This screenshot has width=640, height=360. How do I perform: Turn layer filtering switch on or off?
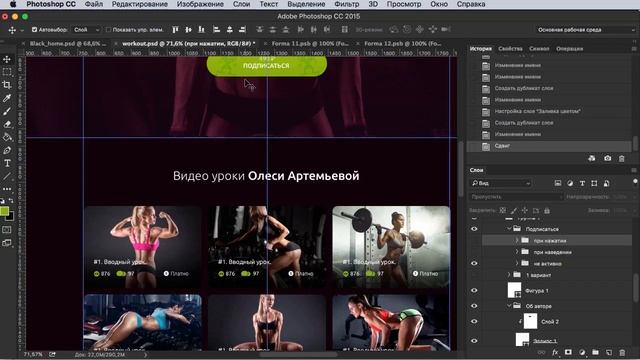(635, 181)
